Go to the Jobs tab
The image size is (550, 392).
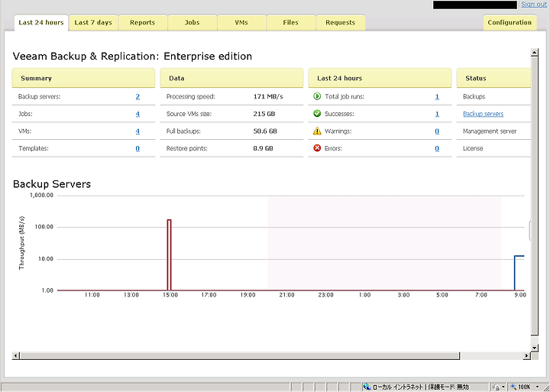tap(192, 22)
